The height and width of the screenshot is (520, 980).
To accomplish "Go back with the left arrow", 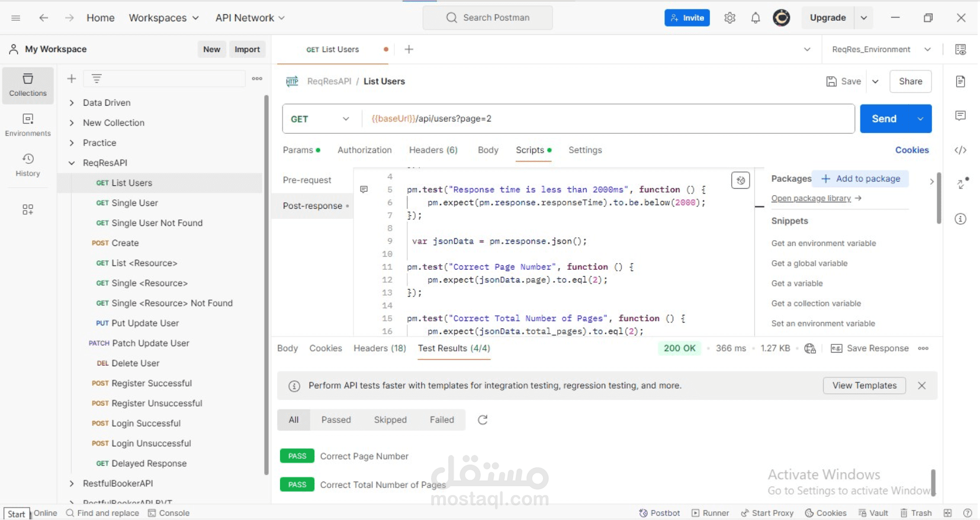I will click(x=43, y=18).
